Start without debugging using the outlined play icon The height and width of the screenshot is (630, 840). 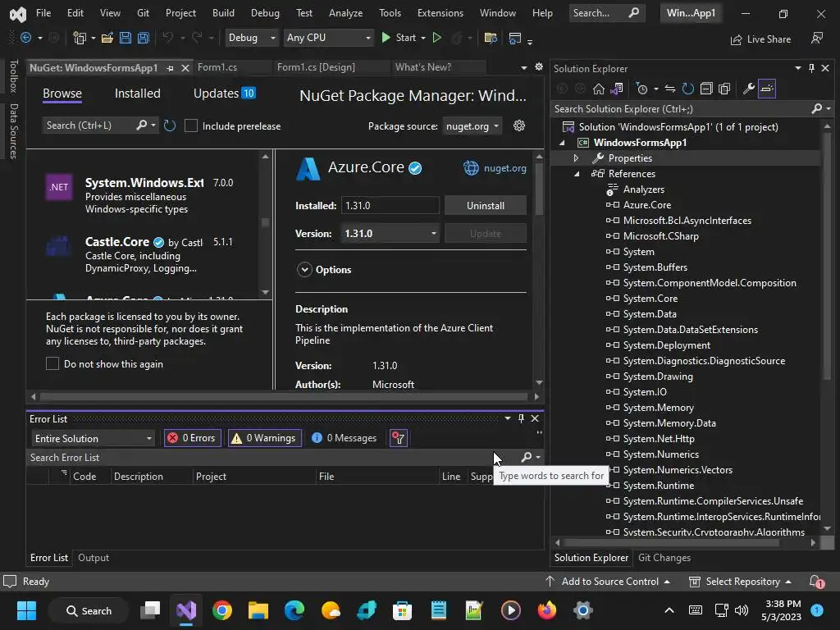tap(436, 38)
